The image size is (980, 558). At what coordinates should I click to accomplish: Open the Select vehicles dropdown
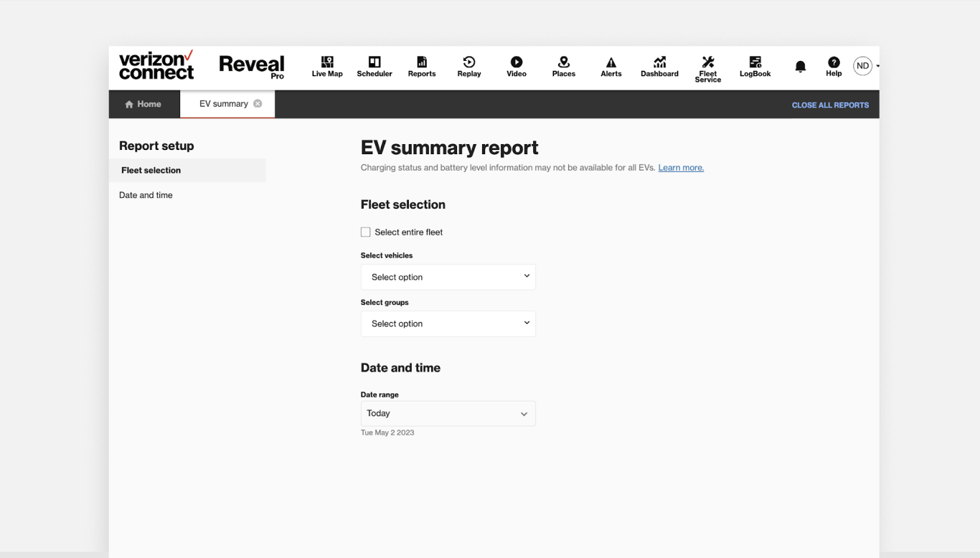(x=448, y=277)
